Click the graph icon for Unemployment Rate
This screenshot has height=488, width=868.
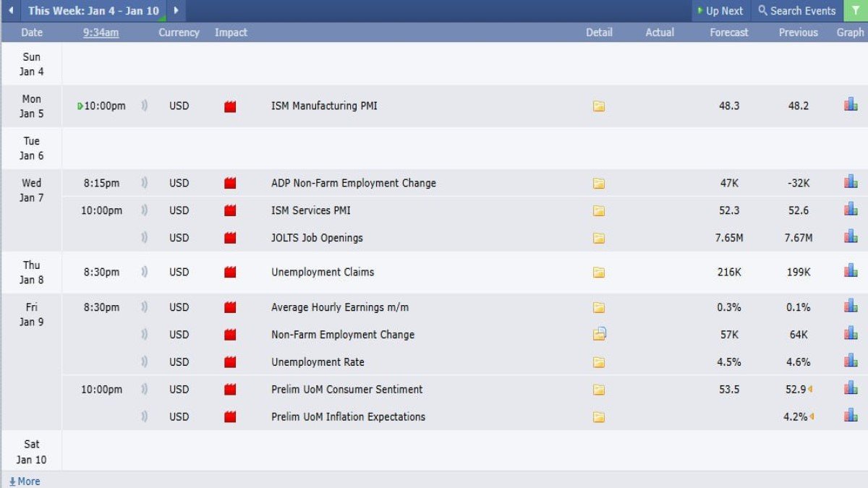(850, 361)
